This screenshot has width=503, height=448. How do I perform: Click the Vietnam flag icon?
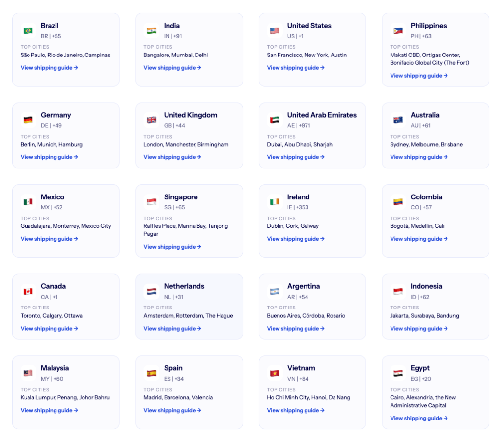coord(275,373)
